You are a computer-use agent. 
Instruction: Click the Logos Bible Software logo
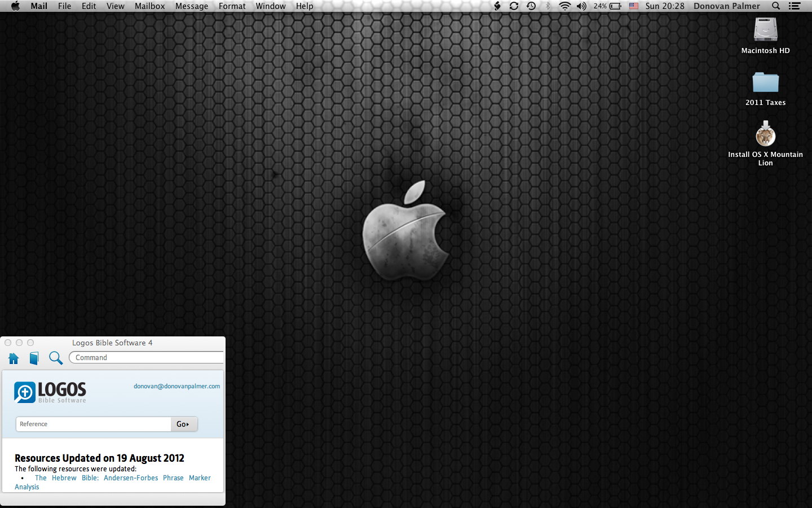[x=50, y=392]
